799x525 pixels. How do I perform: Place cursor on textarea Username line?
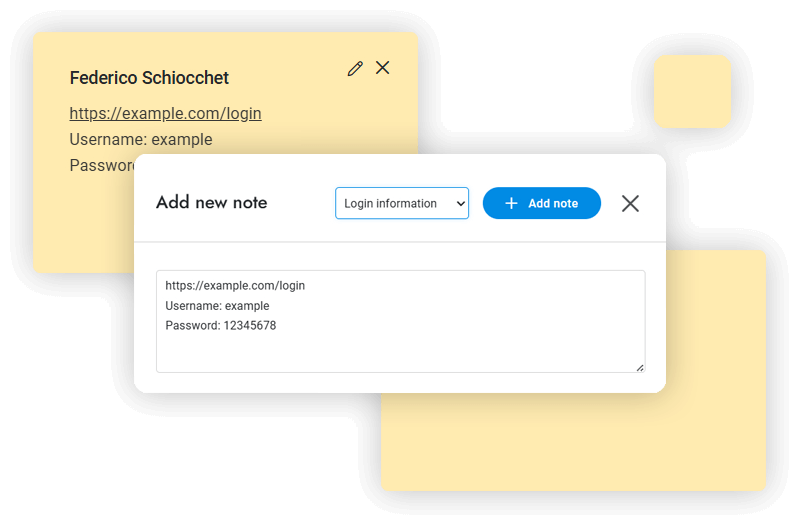click(x=217, y=306)
